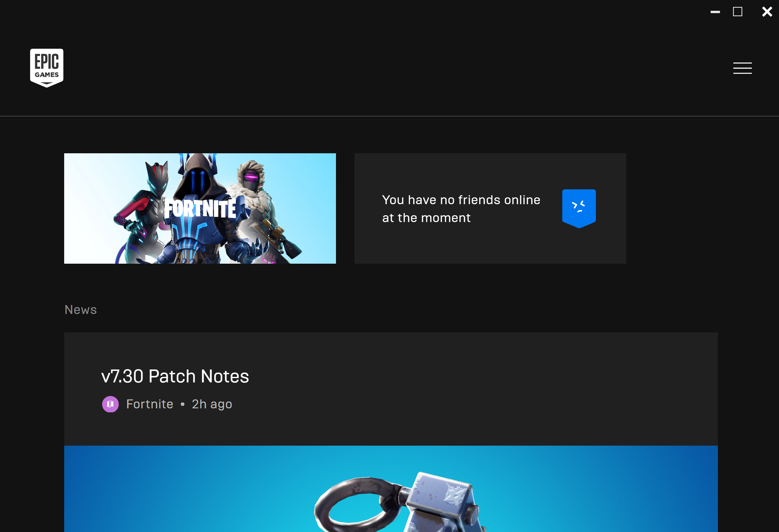Open the v7.30 Patch Notes article
Image resolution: width=779 pixels, height=532 pixels.
175,376
